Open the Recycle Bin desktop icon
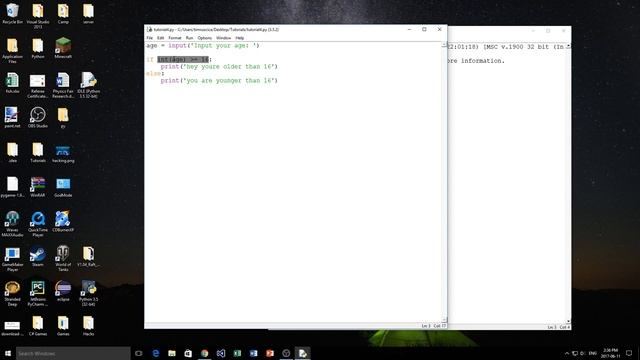 [x=12, y=14]
